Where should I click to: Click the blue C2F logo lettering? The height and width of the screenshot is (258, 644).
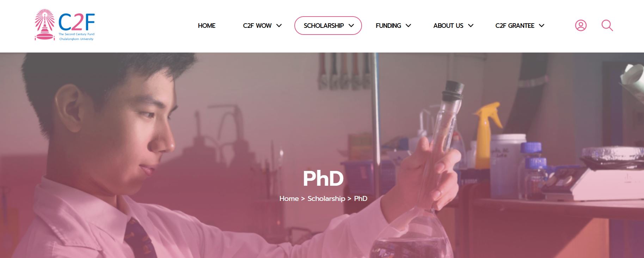pyautogui.click(x=76, y=22)
